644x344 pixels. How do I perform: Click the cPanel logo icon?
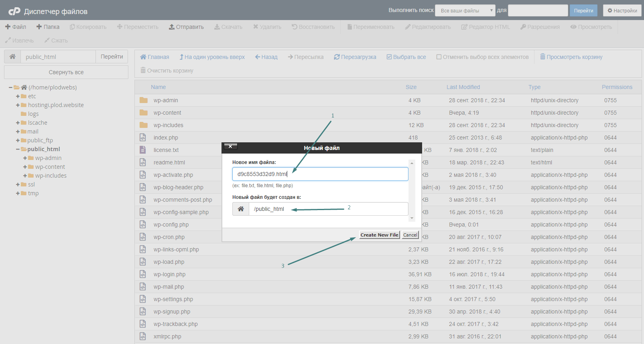click(14, 11)
